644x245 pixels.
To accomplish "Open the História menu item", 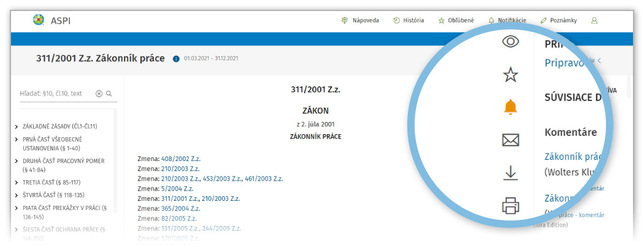I will click(408, 20).
